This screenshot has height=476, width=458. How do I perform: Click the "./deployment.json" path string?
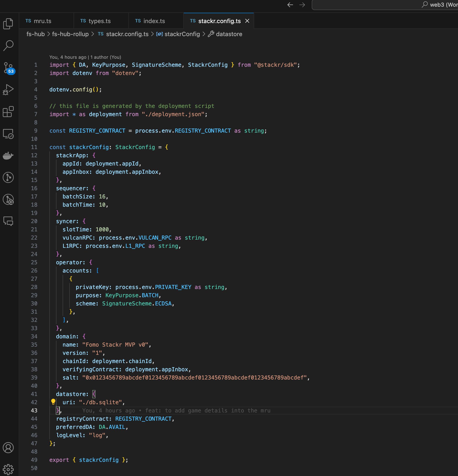[173, 114]
